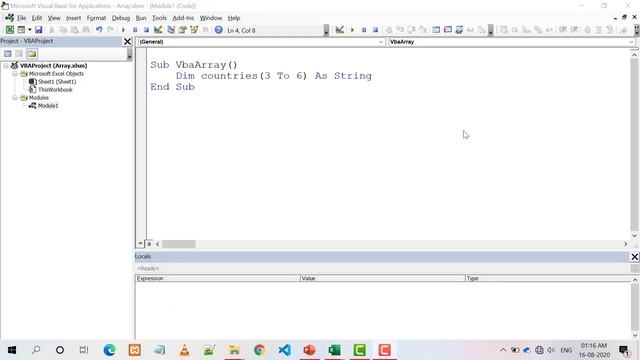The height and width of the screenshot is (360, 640).
Task: Click View Object in Project pane
Action: coord(19,53)
